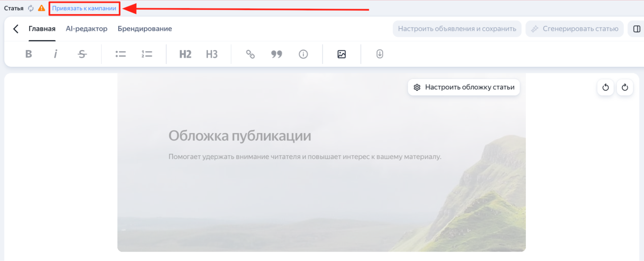Insert an info block
The height and width of the screenshot is (261, 644).
point(303,54)
